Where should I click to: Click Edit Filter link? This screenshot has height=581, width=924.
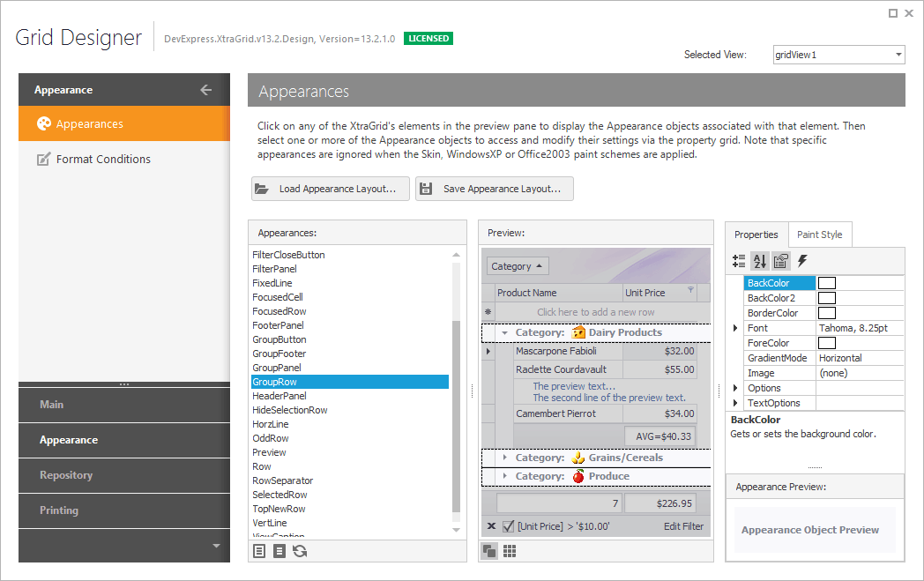tap(683, 526)
